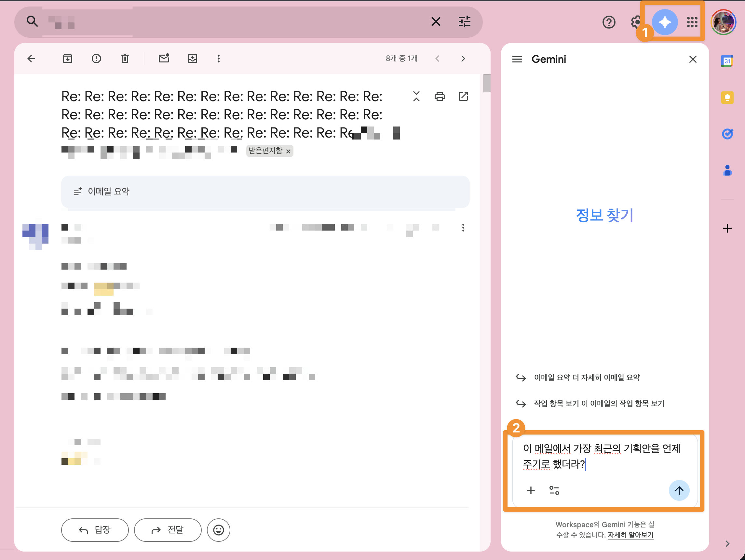Screen dimensions: 745x560
Task: Collapse the expanded email thread
Action: [416, 96]
